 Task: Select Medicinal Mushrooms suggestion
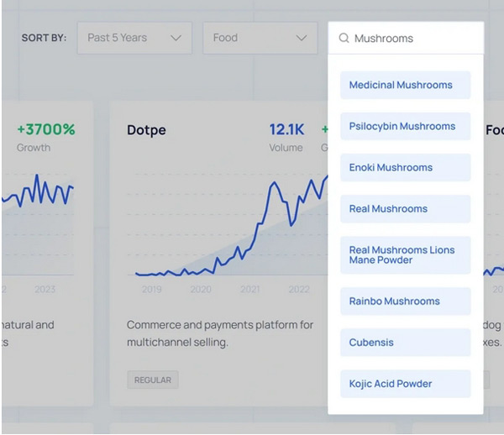pyautogui.click(x=405, y=85)
